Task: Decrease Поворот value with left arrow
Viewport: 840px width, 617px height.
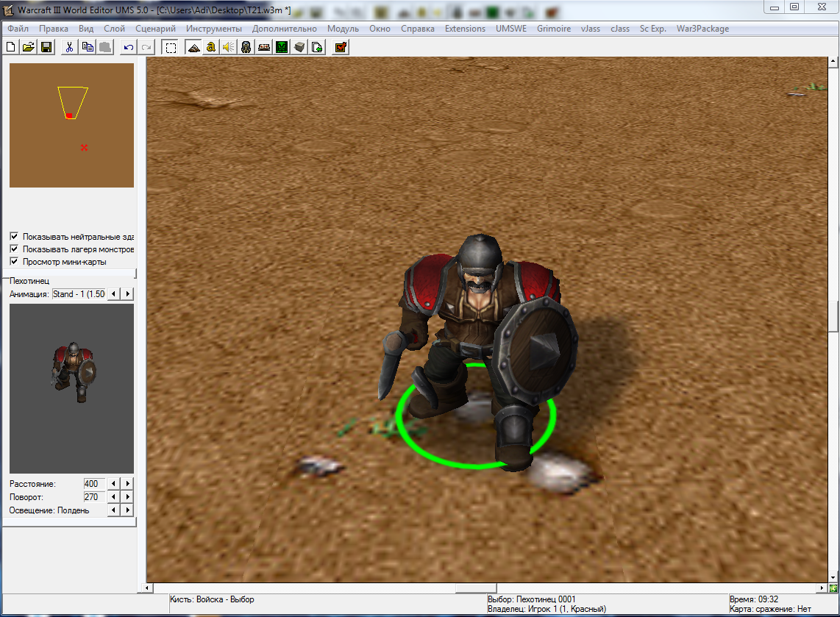Action: coord(113,496)
